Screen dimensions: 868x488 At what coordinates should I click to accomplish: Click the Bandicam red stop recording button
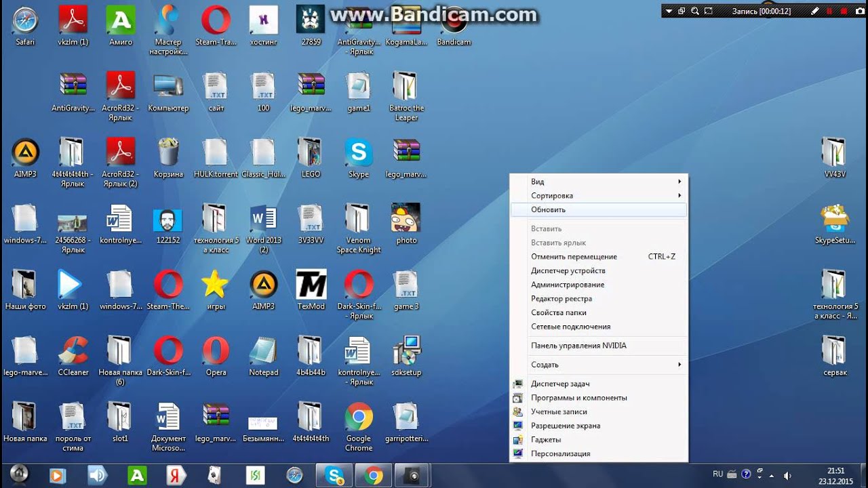point(844,11)
